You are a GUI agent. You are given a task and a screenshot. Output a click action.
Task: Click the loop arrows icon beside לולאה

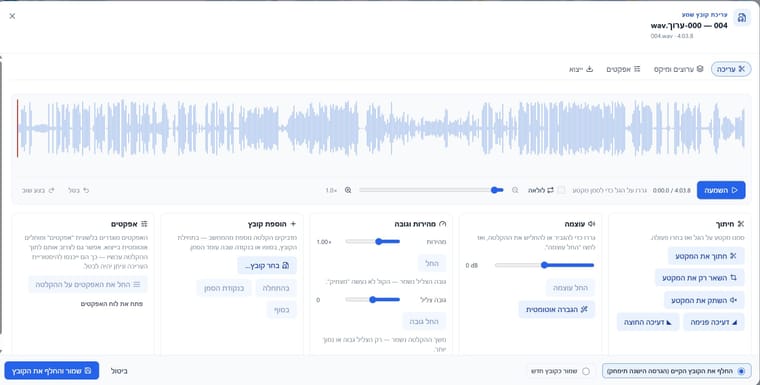coord(550,190)
